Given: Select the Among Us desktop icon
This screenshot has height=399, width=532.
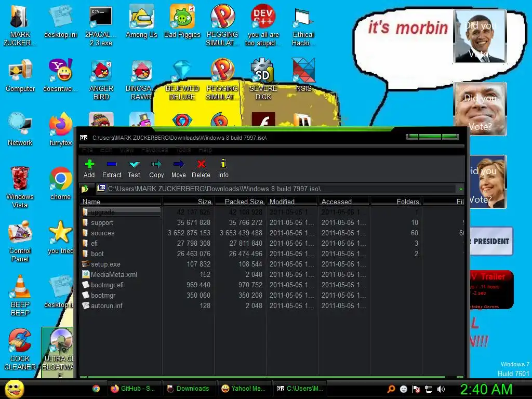Looking at the screenshot, I should click(x=141, y=21).
